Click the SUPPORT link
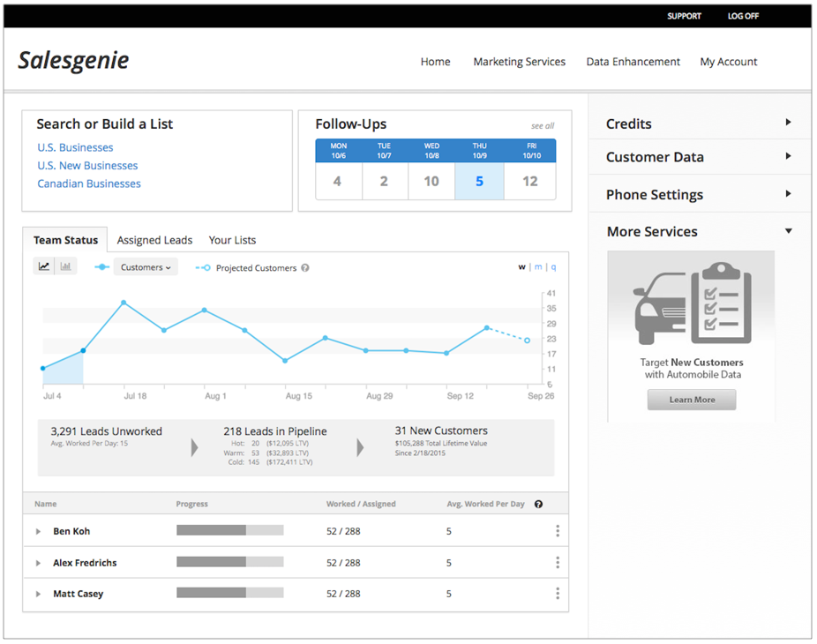 [684, 16]
